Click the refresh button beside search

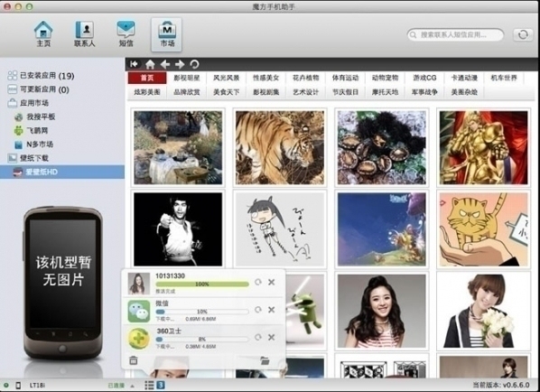click(523, 35)
